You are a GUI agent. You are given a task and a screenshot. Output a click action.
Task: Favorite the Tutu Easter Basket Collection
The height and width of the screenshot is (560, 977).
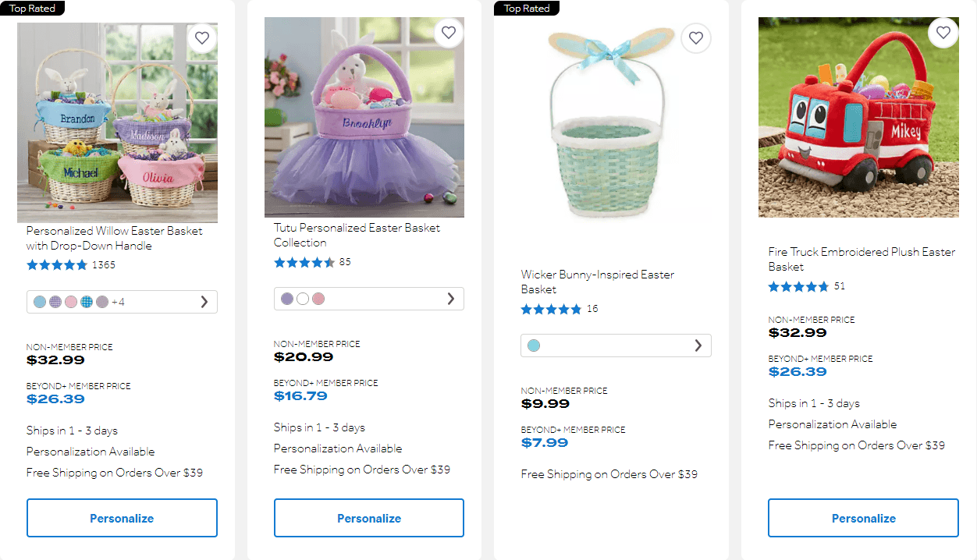click(x=449, y=33)
